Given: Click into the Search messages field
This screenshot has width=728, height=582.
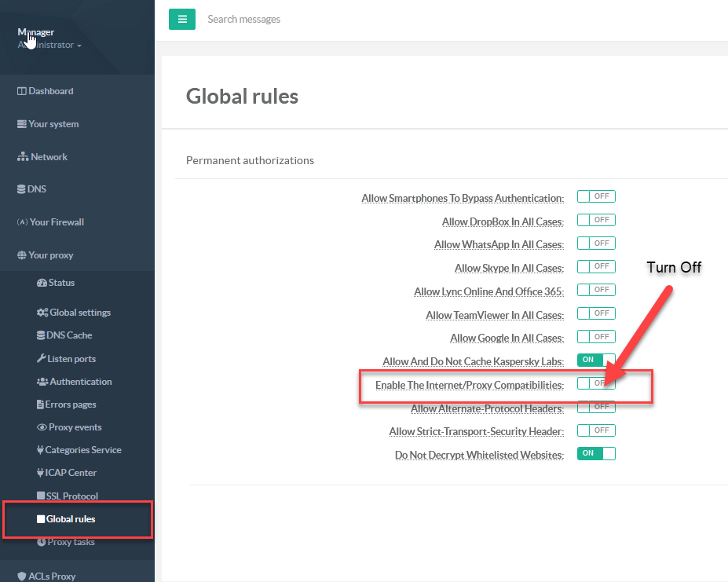Looking at the screenshot, I should click(x=314, y=19).
